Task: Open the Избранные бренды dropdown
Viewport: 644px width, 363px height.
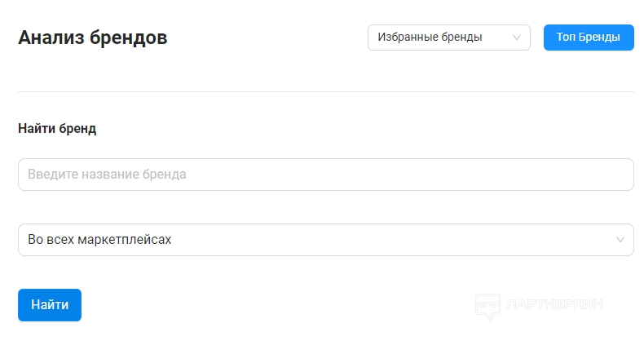Action: click(x=448, y=38)
